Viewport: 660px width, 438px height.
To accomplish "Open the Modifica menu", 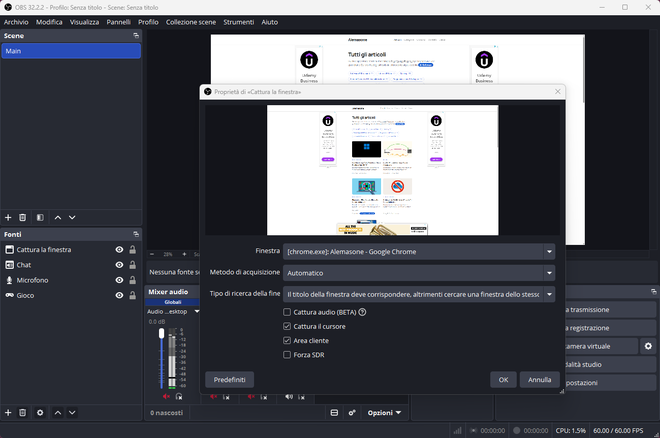I will (x=49, y=22).
